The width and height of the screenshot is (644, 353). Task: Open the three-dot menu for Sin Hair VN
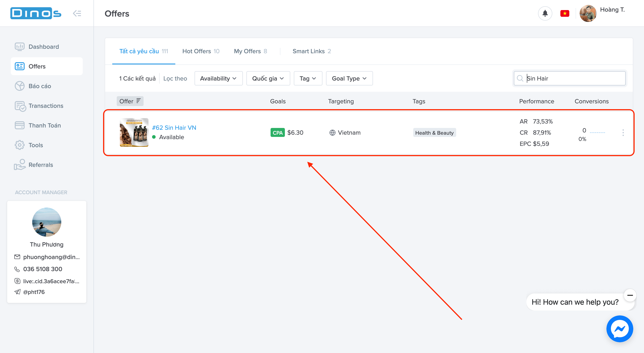(623, 133)
